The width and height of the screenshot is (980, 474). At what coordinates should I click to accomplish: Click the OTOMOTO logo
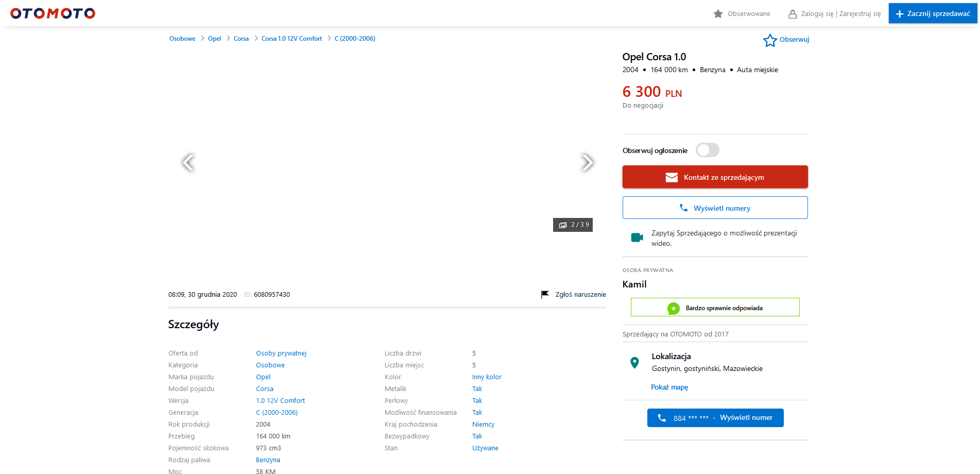click(53, 13)
